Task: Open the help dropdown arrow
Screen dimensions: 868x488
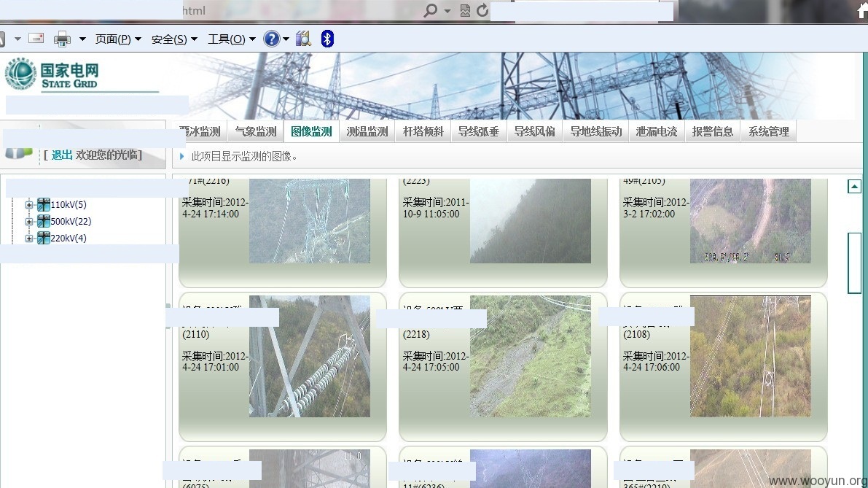Action: pos(286,39)
